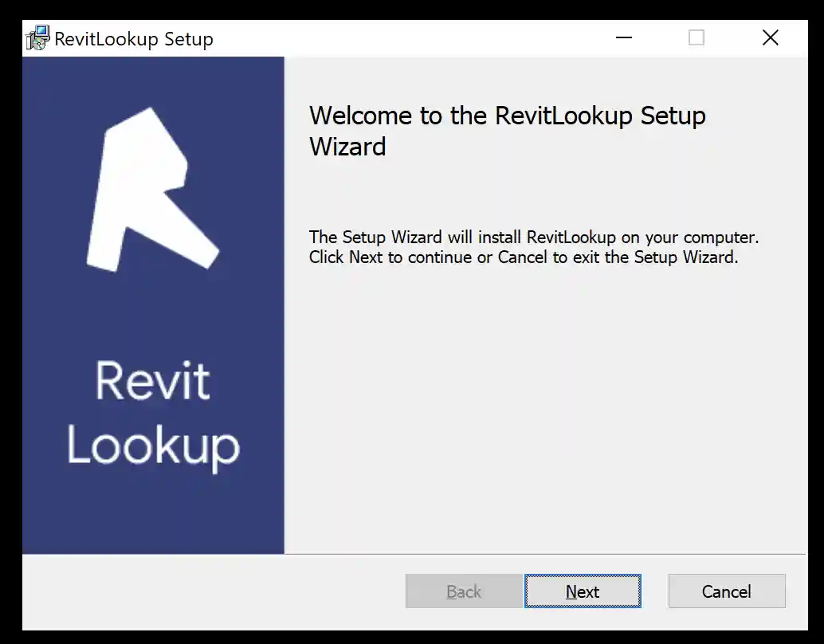Click the 'RevitLookup Setup' title bar text
Image resolution: width=824 pixels, height=644 pixels.
point(134,37)
